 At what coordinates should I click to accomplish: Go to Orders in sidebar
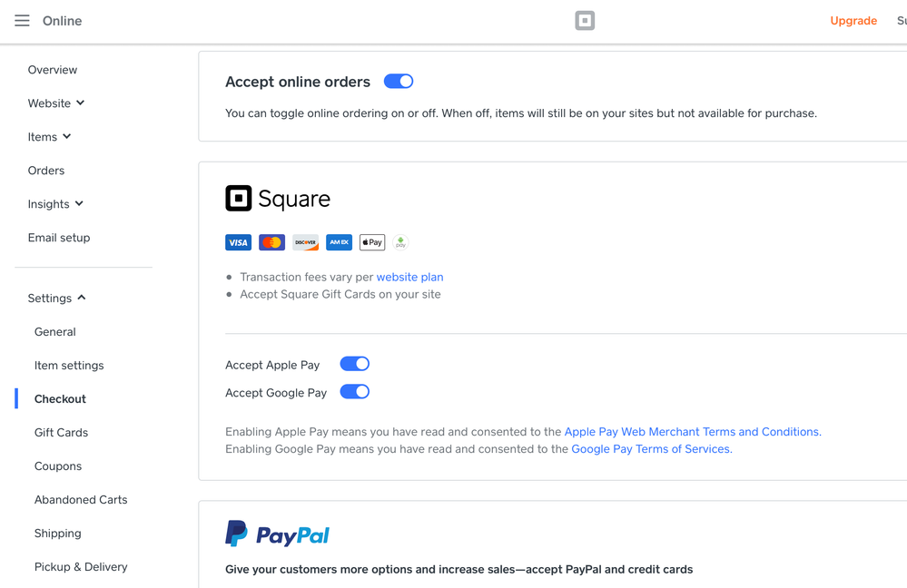point(46,171)
